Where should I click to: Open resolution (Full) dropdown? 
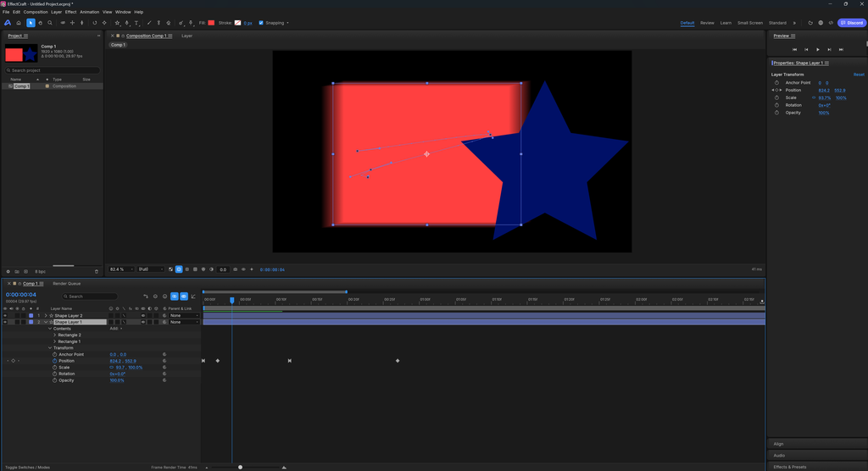pyautogui.click(x=151, y=269)
